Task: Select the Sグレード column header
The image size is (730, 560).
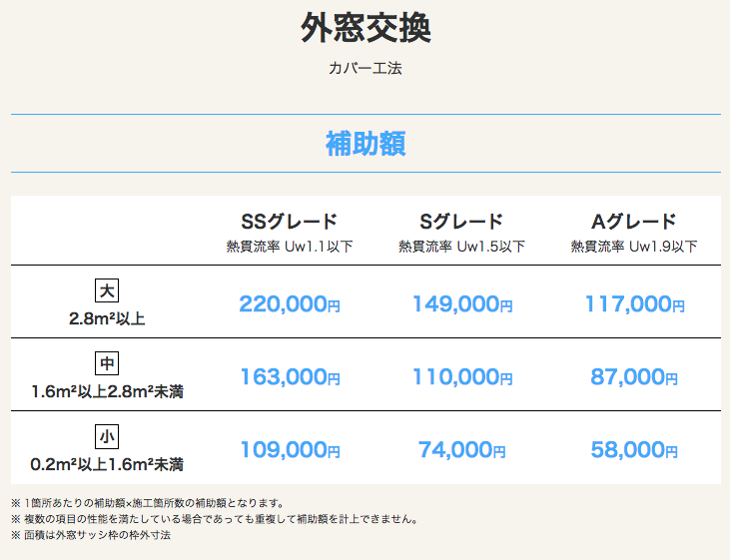Action: coord(461,222)
